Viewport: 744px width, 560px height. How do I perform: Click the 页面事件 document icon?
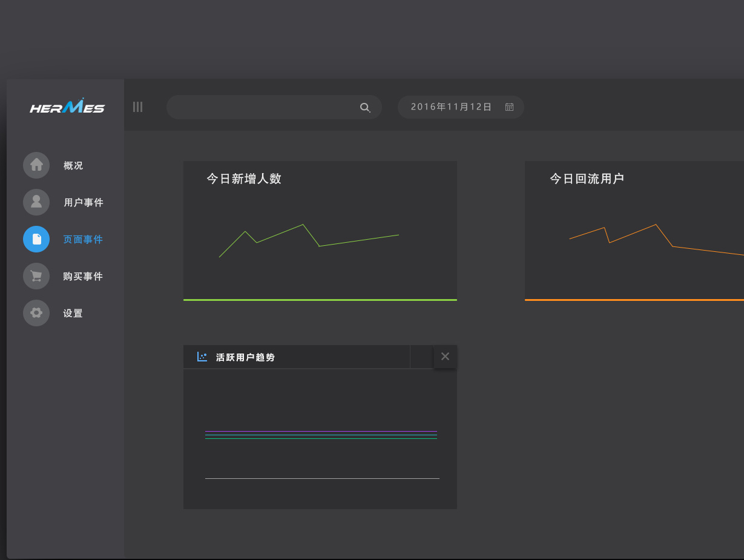36,239
